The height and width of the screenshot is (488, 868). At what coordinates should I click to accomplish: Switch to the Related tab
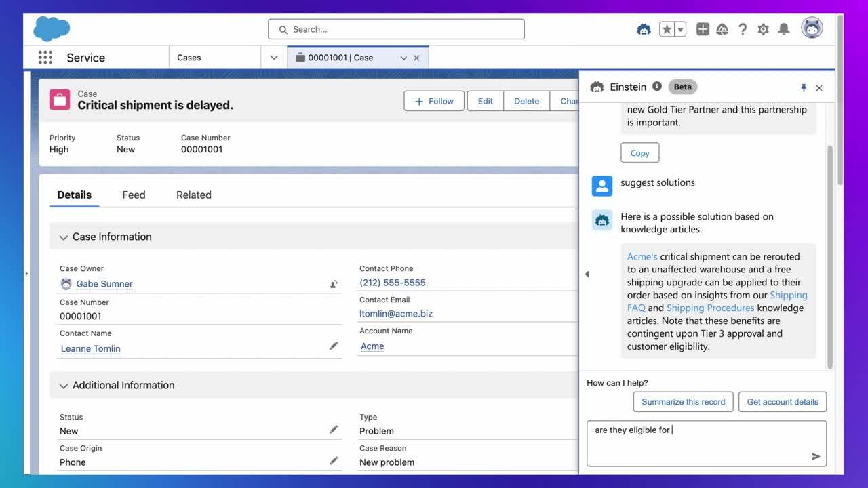(193, 195)
